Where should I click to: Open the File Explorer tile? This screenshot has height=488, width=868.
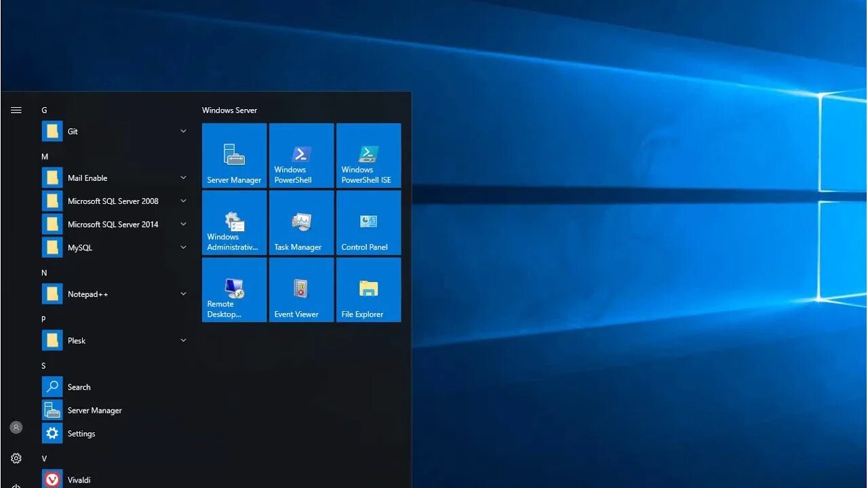pyautogui.click(x=368, y=289)
